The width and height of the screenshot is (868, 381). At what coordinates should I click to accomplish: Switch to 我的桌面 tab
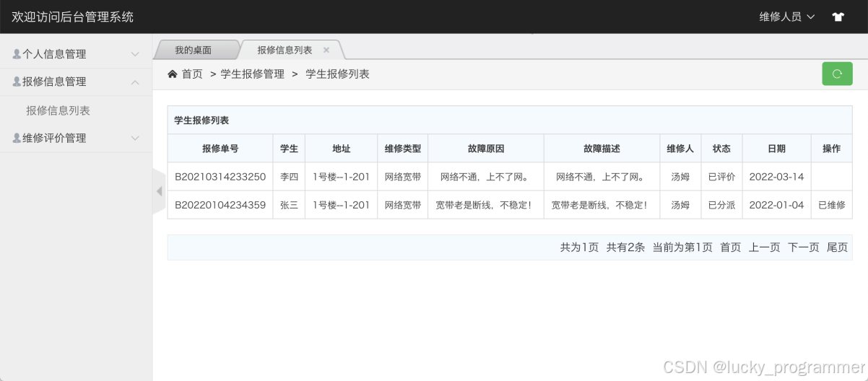coord(194,50)
